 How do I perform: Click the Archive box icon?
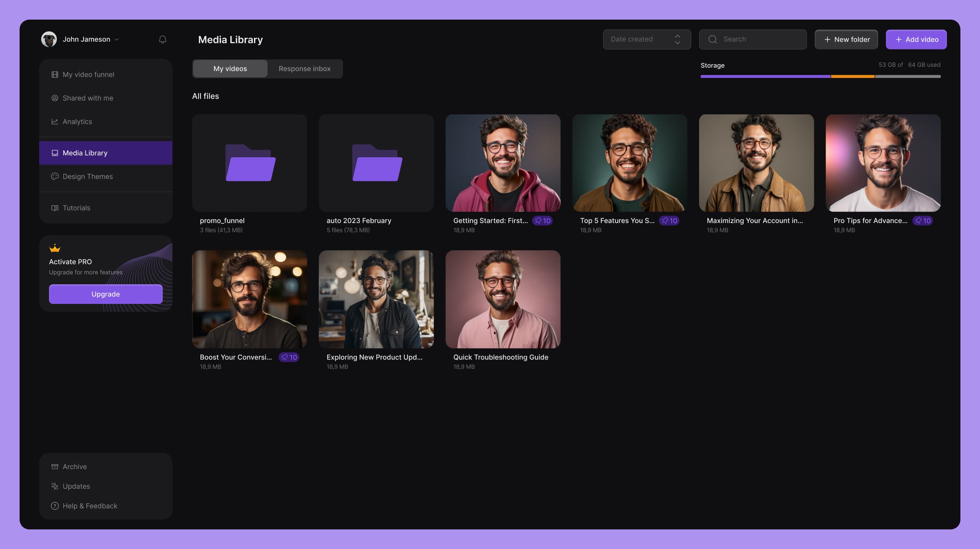point(55,466)
